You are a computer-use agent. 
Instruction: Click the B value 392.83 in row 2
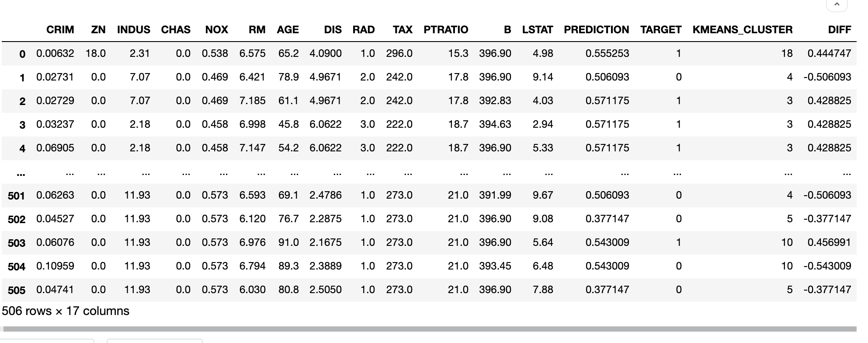click(495, 101)
